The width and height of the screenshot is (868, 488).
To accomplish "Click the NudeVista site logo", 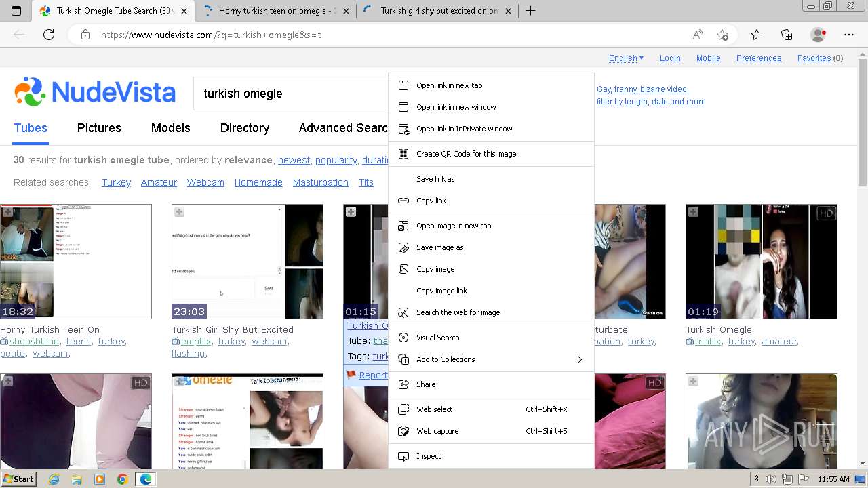I will 95,92.
